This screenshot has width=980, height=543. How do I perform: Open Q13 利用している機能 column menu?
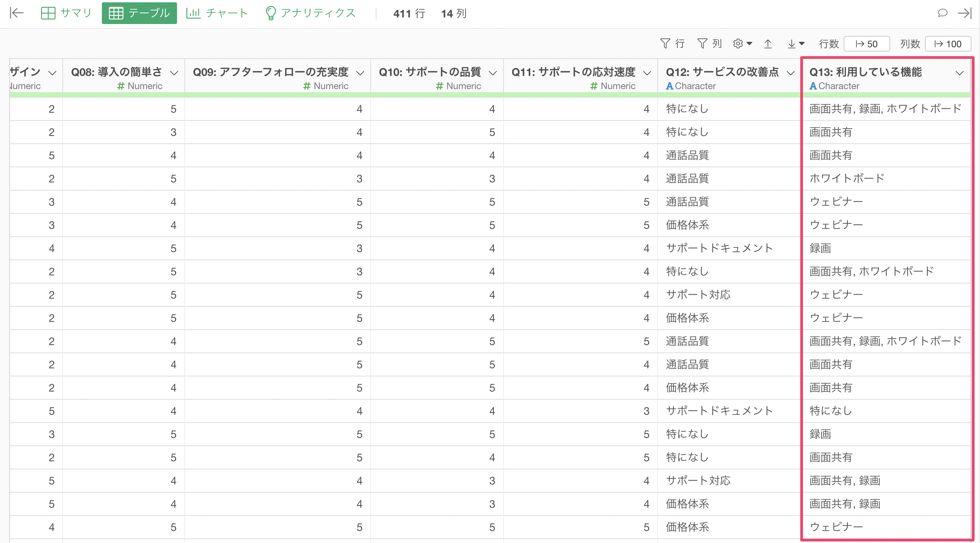pyautogui.click(x=959, y=73)
